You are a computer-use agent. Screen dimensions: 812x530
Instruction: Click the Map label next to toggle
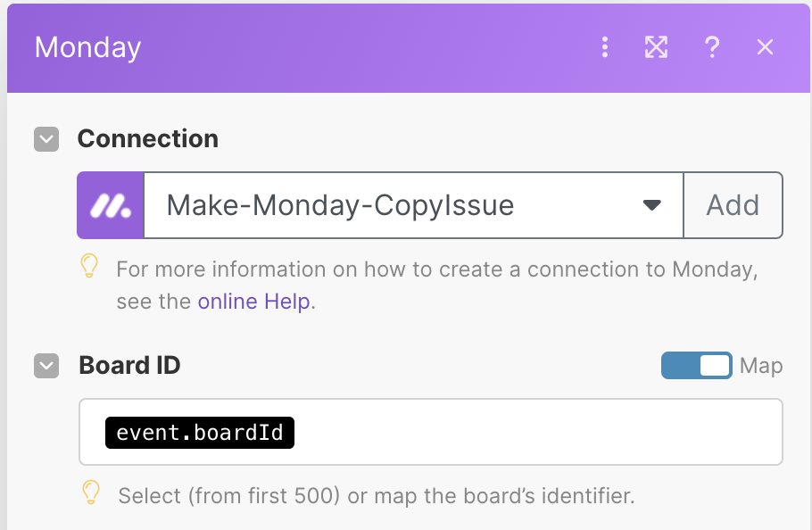pyautogui.click(x=761, y=366)
